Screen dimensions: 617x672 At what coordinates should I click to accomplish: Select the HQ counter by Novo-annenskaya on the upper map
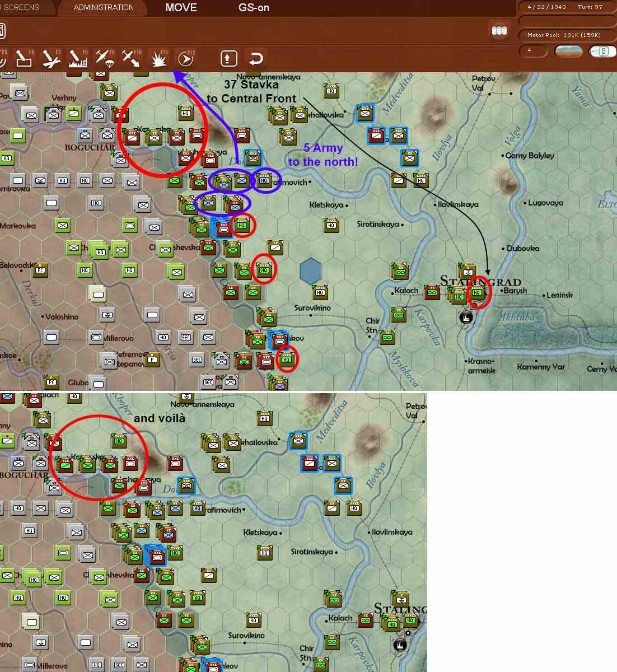pos(331,90)
